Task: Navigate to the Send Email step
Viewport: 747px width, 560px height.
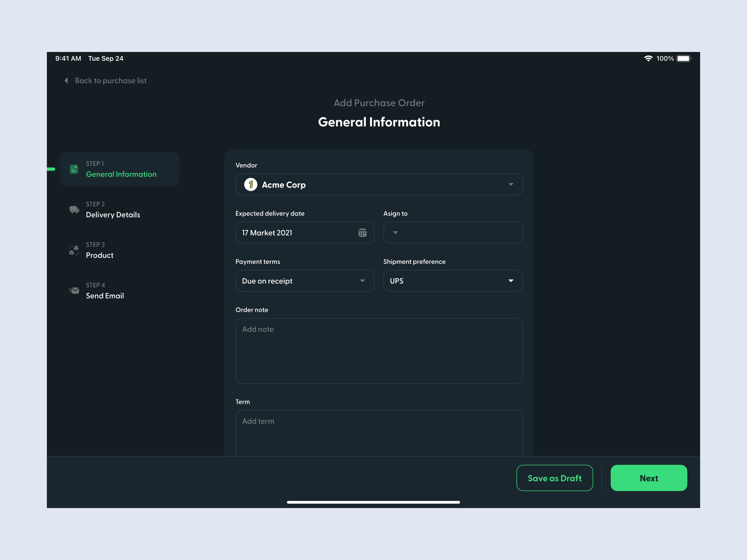Action: (x=105, y=296)
